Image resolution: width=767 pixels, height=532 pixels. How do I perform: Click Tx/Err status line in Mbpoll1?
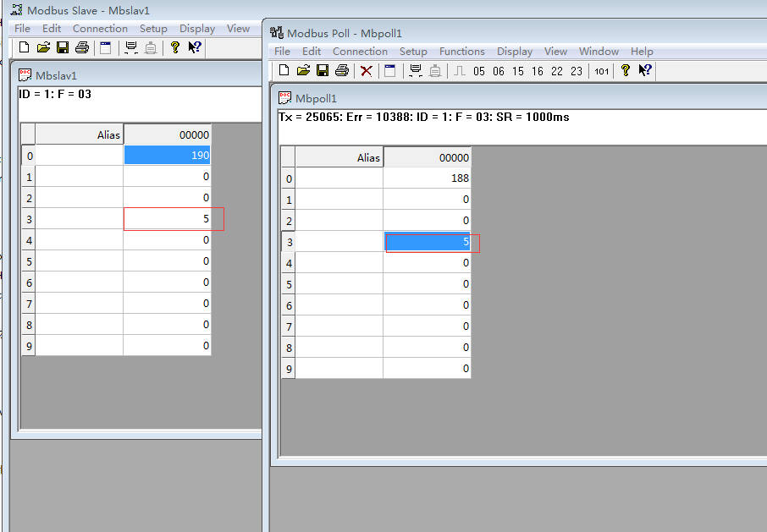pyautogui.click(x=423, y=117)
